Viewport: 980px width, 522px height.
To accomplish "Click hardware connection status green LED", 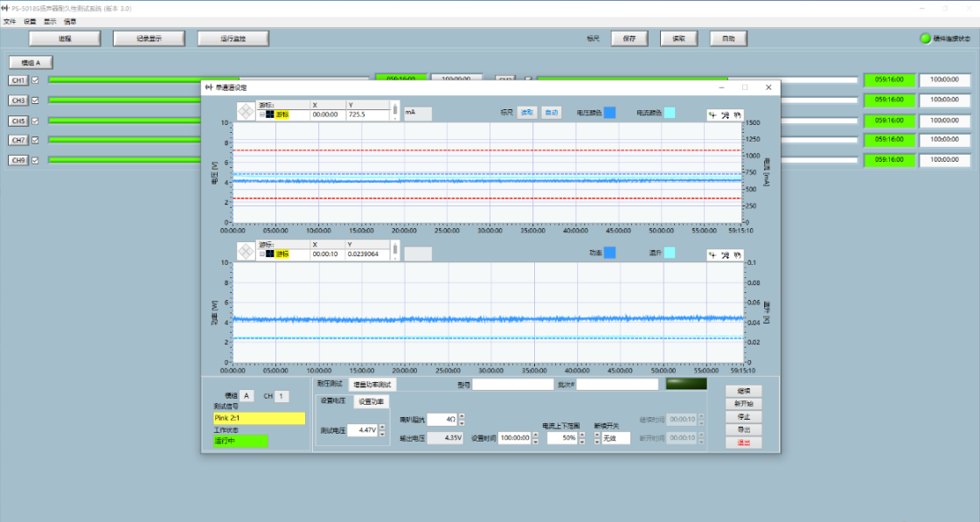I will click(x=926, y=38).
